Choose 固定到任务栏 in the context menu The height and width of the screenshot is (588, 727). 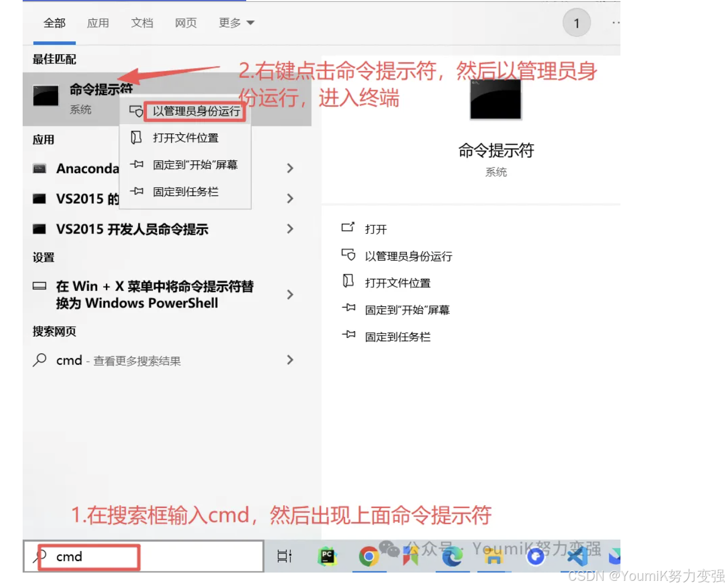185,192
